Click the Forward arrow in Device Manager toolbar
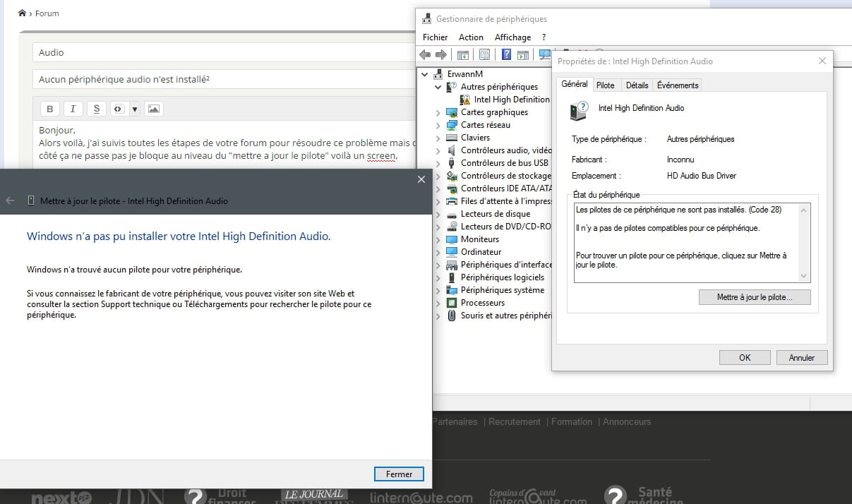This screenshot has width=852, height=504. click(x=441, y=54)
